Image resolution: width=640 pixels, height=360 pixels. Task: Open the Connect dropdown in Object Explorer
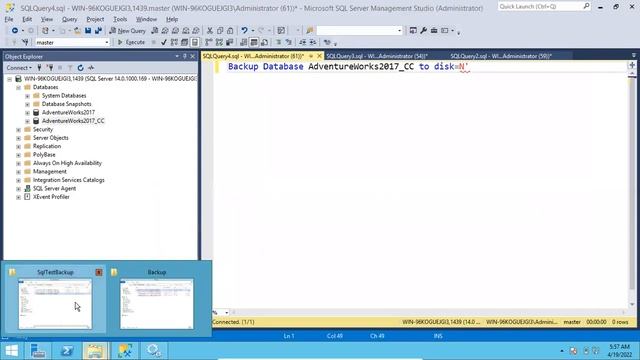click(19, 68)
